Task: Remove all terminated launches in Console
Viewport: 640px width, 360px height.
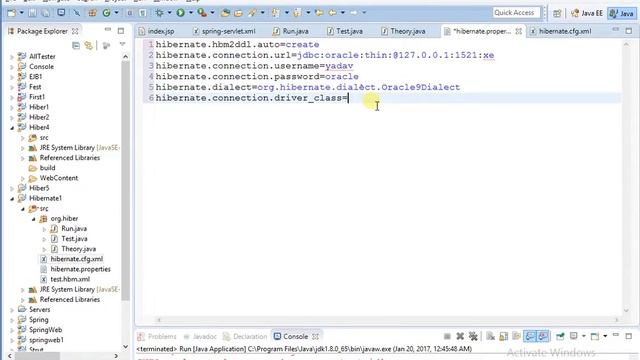Action: click(x=473, y=336)
